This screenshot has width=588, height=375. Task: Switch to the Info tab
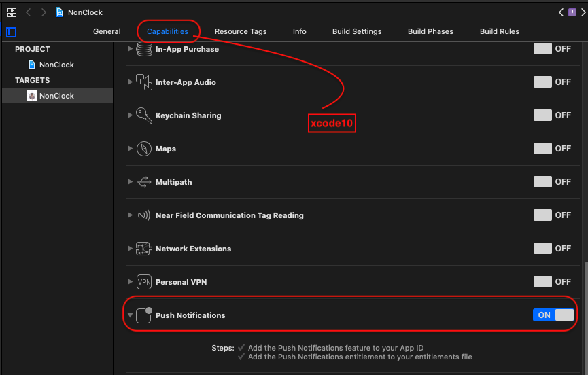300,31
